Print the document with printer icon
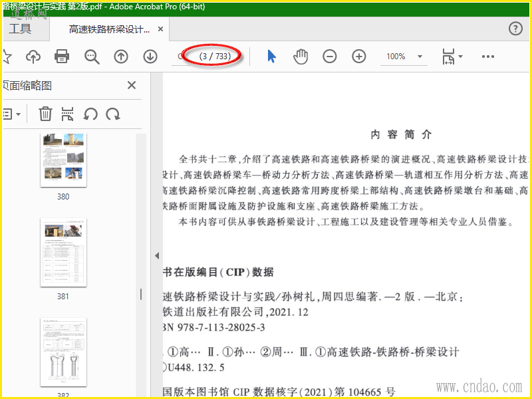The width and height of the screenshot is (532, 399). pyautogui.click(x=62, y=57)
